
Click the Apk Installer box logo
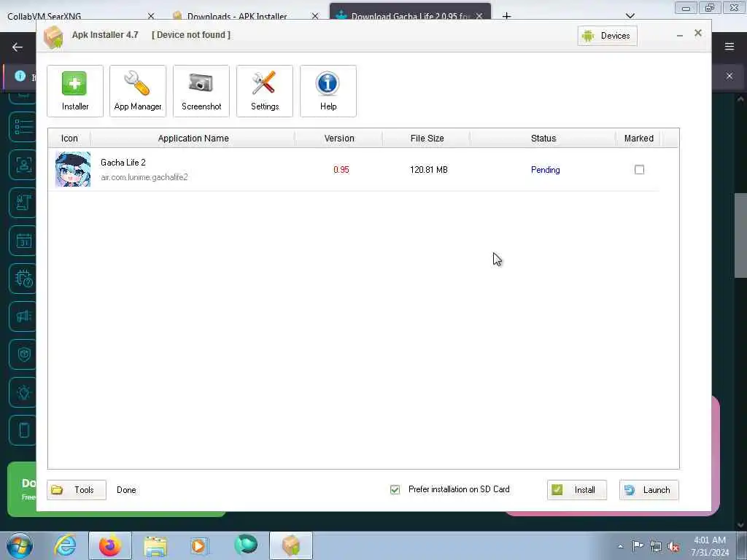53,37
